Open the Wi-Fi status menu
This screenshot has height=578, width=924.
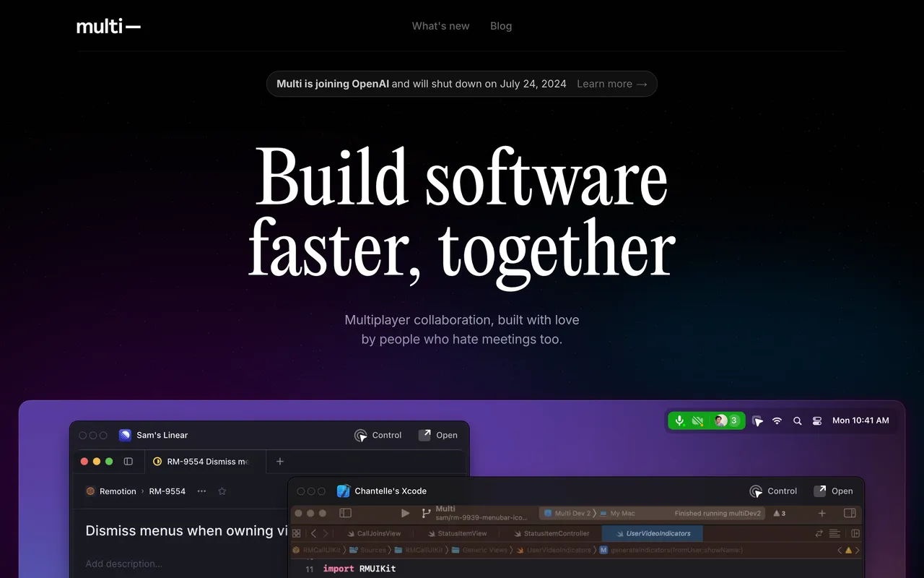777,420
